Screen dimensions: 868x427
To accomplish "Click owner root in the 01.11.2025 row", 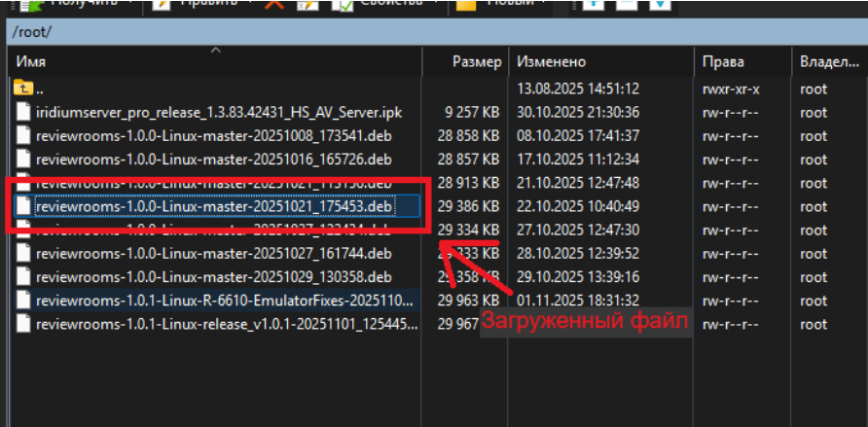I will tap(814, 301).
